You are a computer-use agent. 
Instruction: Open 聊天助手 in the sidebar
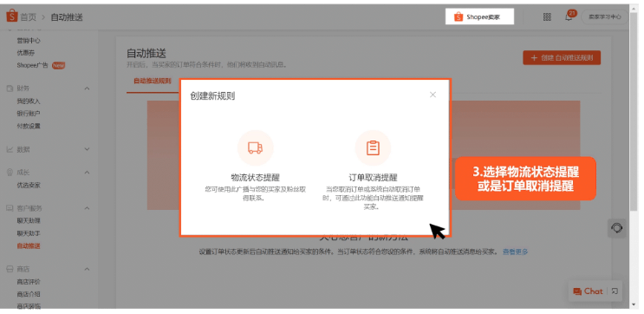(x=29, y=233)
